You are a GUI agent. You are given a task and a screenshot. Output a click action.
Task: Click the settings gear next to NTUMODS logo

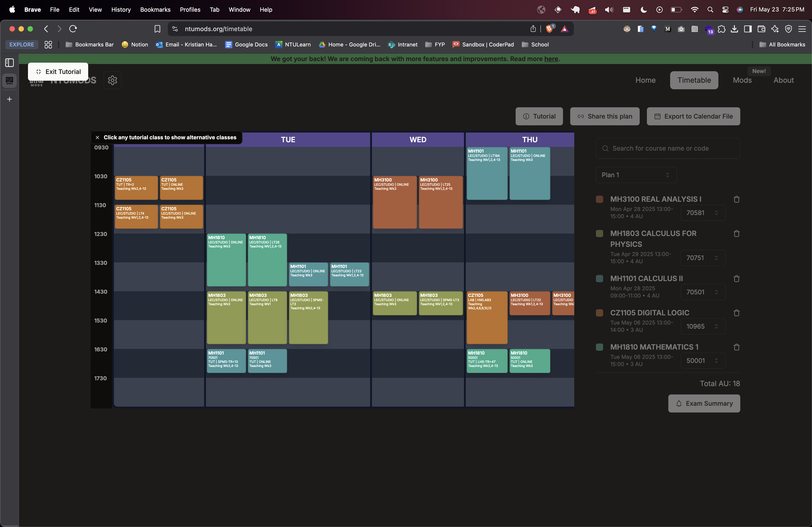click(x=112, y=80)
